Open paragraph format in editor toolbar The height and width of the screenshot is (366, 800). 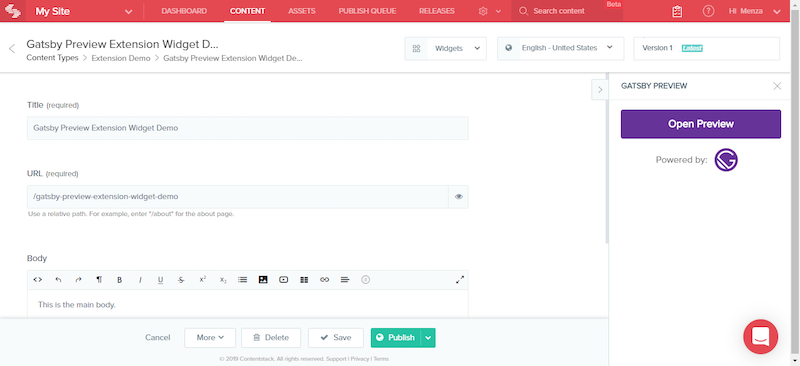tap(99, 280)
